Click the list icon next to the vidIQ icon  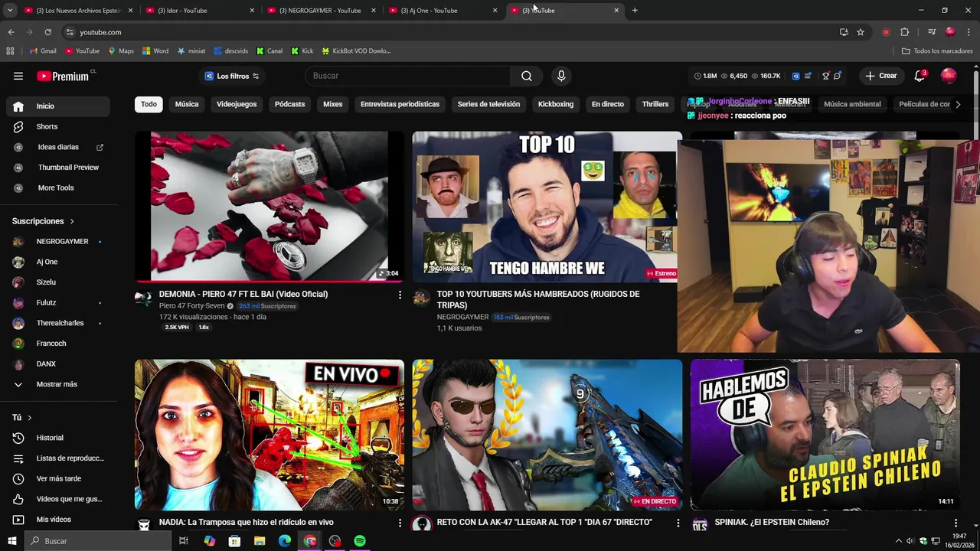point(807,76)
